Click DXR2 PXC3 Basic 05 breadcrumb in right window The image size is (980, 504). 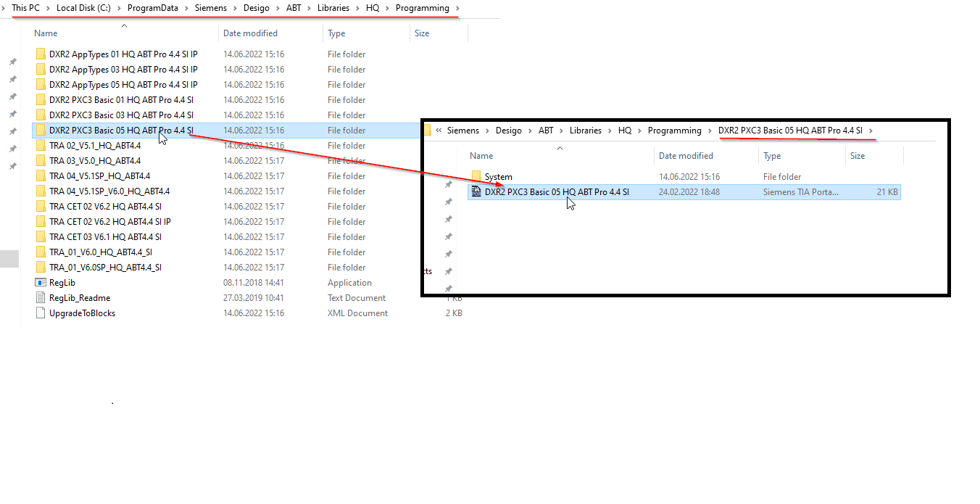pos(790,131)
